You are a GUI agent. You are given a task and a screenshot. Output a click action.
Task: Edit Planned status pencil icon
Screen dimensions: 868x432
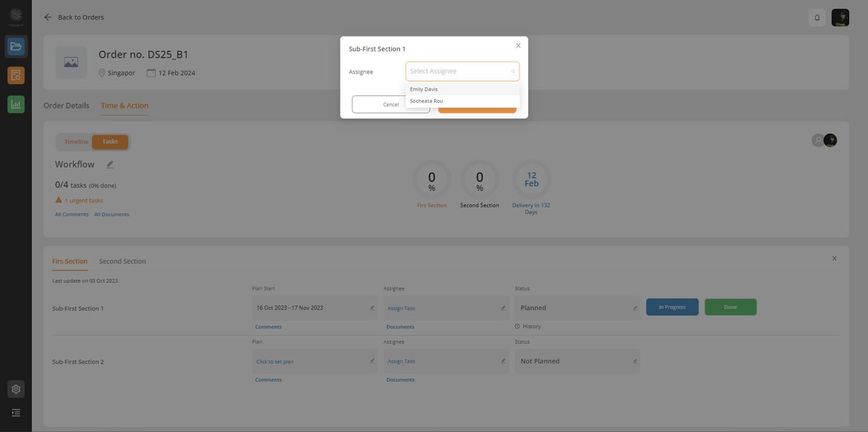pyautogui.click(x=635, y=308)
